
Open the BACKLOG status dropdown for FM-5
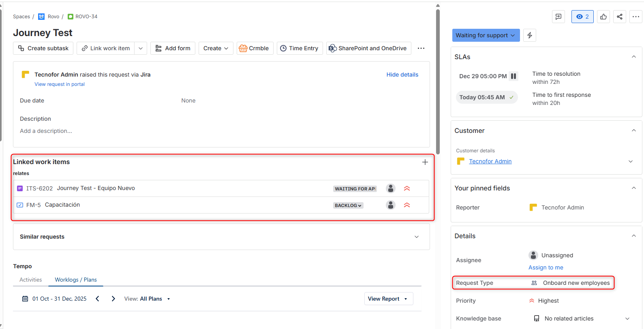348,205
